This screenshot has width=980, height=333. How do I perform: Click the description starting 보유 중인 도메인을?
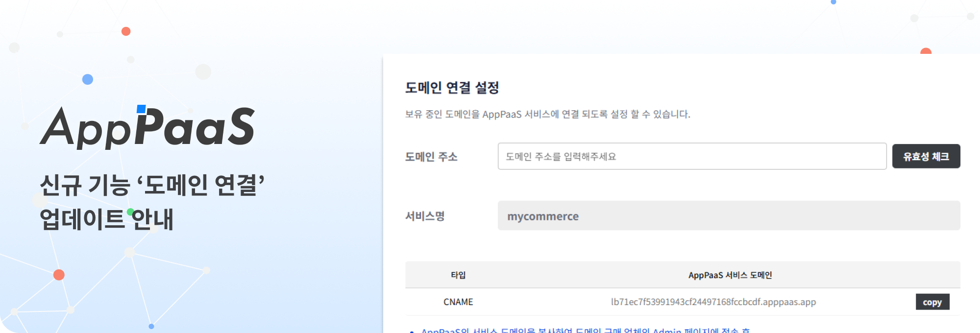[x=547, y=114]
